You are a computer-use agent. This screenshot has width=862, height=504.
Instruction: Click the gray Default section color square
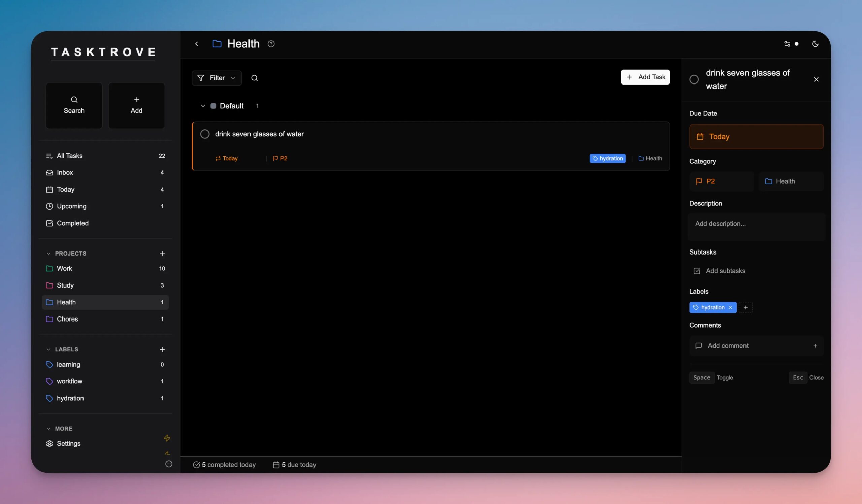[213, 106]
